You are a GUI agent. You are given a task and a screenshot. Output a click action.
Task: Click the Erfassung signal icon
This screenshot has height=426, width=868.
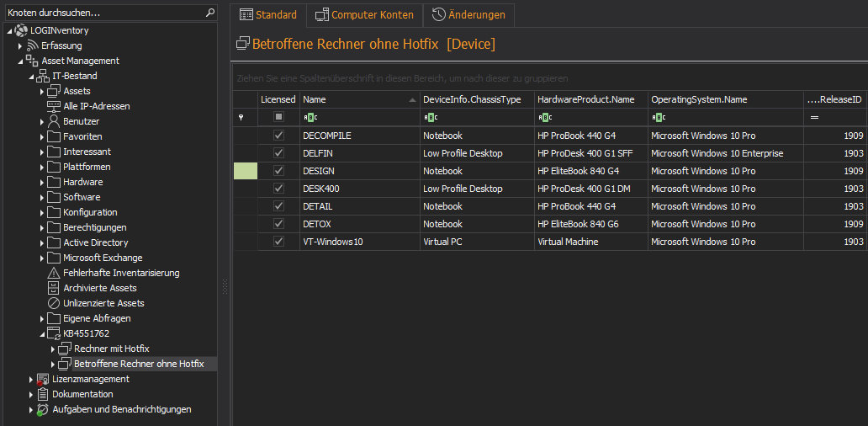(x=32, y=46)
